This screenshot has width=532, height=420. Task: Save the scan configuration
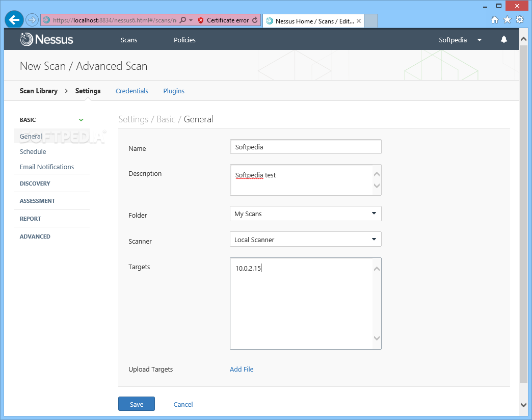pyautogui.click(x=137, y=404)
